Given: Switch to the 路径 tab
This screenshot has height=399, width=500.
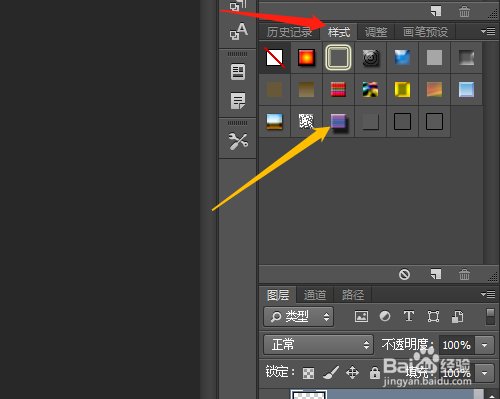Looking at the screenshot, I should [353, 295].
